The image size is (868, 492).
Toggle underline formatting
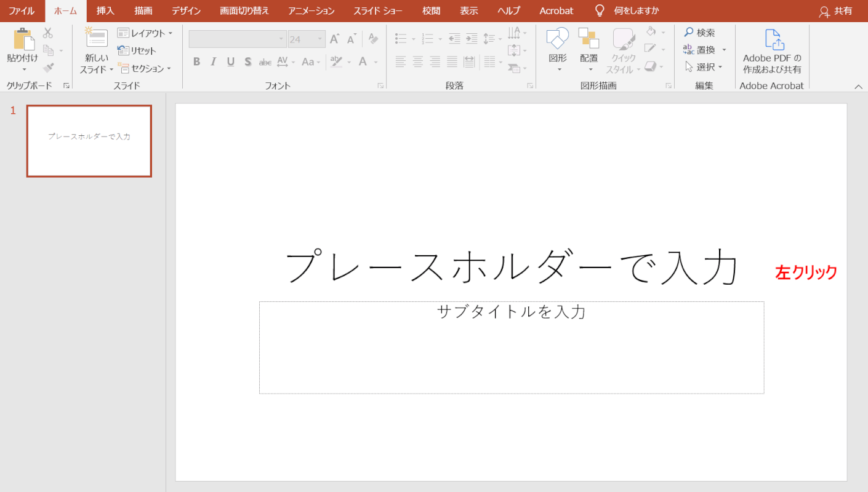231,61
